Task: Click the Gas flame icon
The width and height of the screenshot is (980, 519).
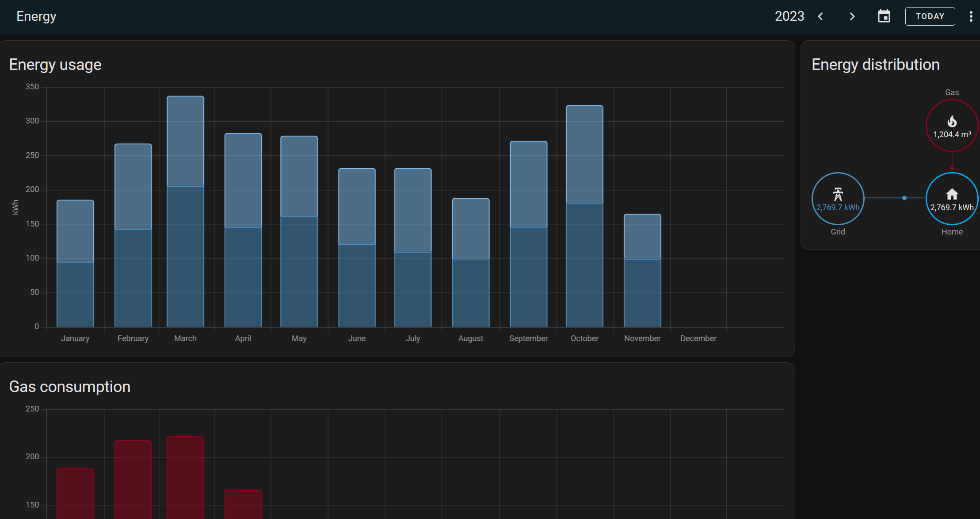Action: click(x=952, y=121)
